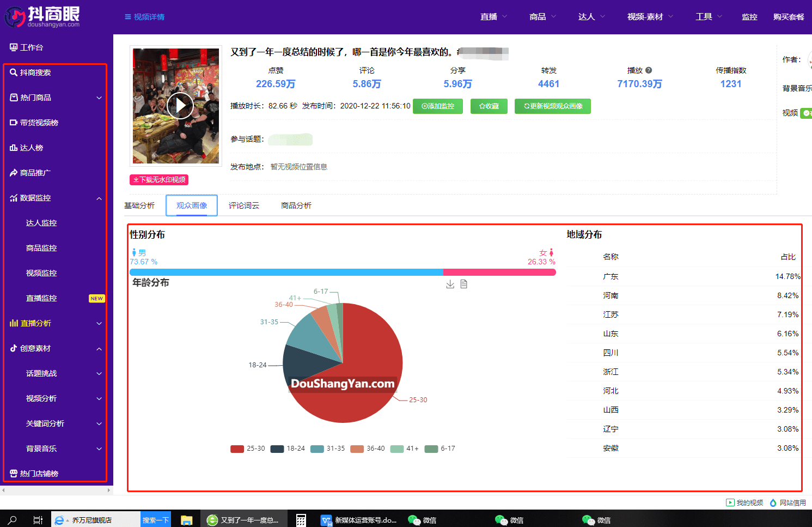Toggle the 6-17 legend series
The height and width of the screenshot is (527, 812).
[x=440, y=449]
